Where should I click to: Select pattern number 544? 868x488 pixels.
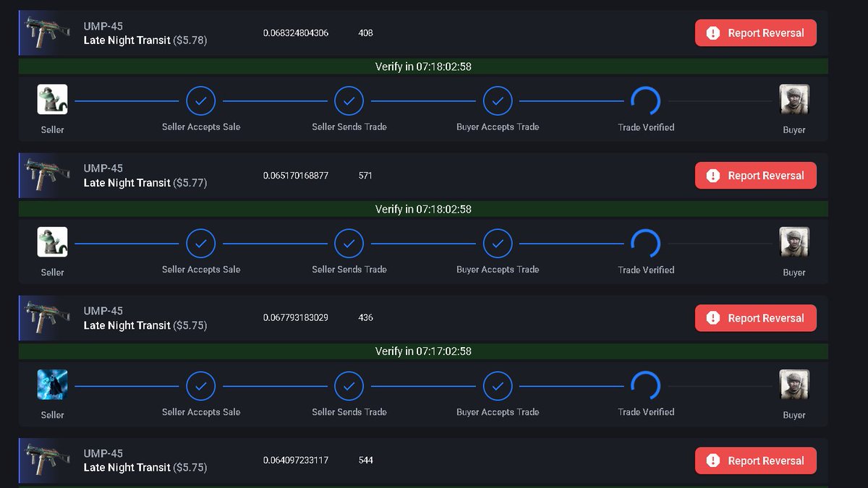(365, 461)
